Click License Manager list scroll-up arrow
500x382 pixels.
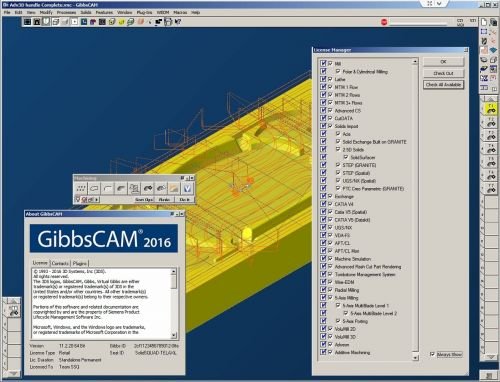[x=415, y=62]
